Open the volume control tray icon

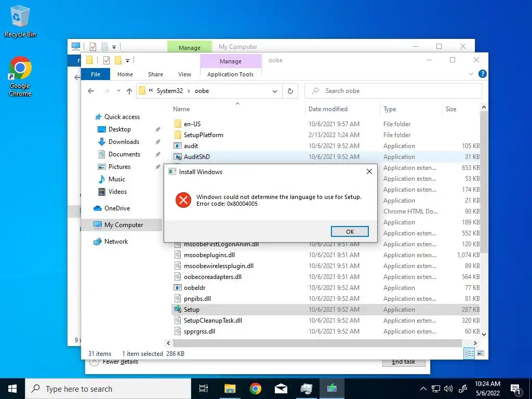(x=448, y=389)
